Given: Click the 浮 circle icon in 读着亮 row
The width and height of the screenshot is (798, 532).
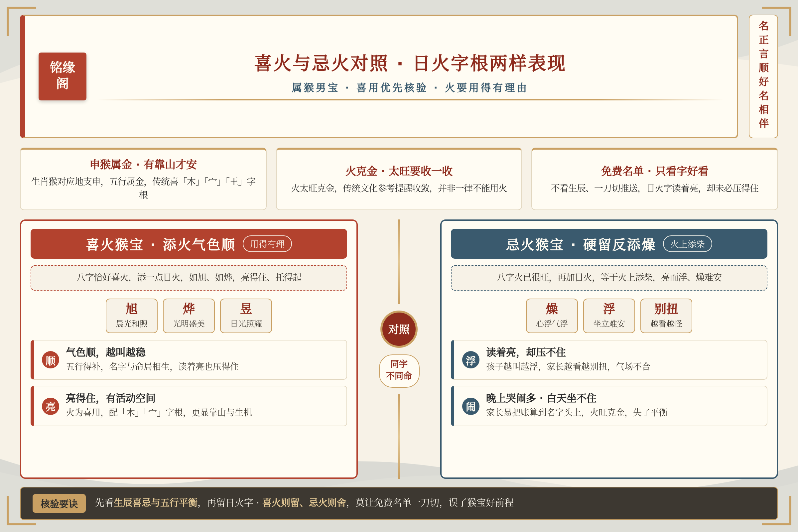Looking at the screenshot, I should tap(470, 360).
